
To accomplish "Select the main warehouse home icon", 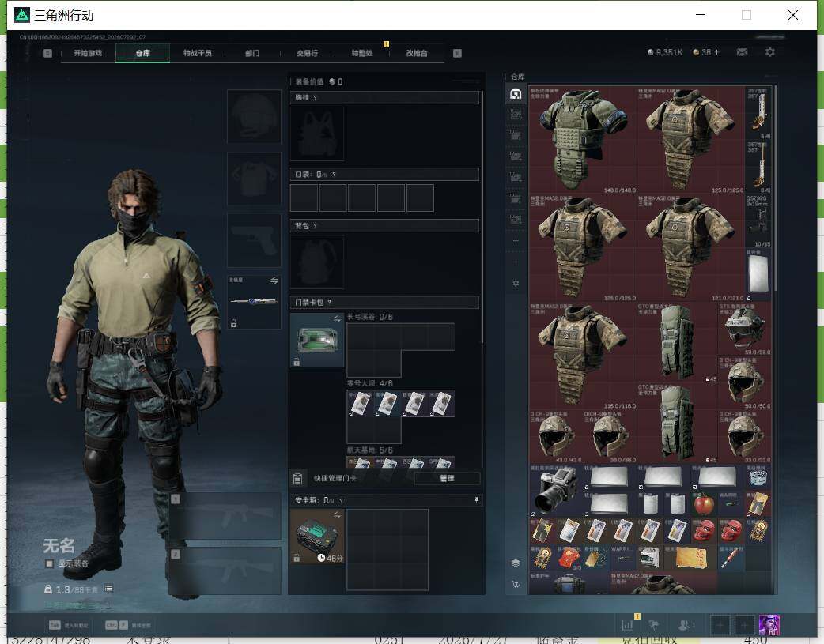I will (x=516, y=94).
